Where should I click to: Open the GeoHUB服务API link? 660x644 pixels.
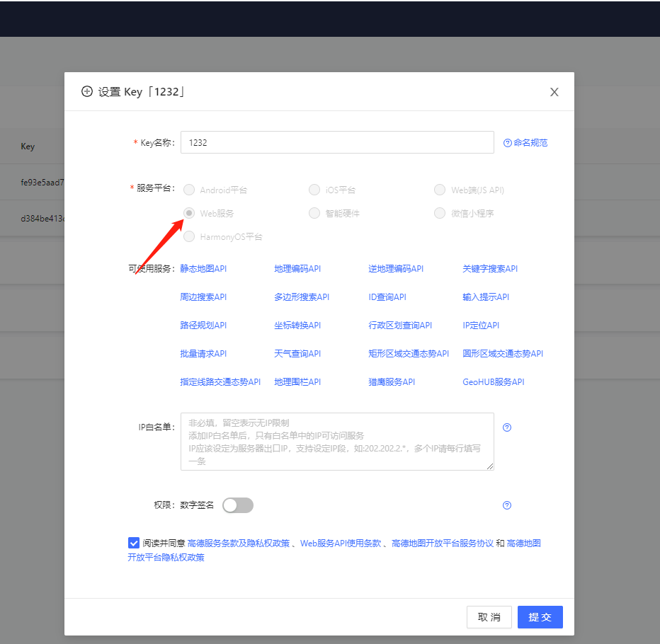click(x=494, y=382)
